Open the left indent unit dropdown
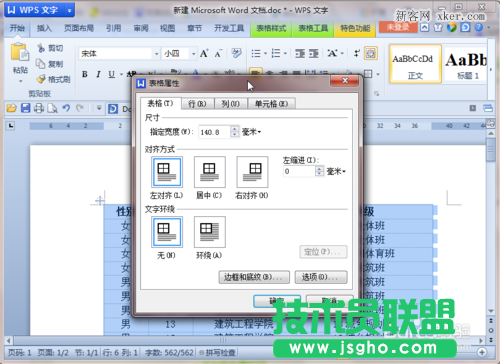The image size is (500, 364). click(344, 172)
